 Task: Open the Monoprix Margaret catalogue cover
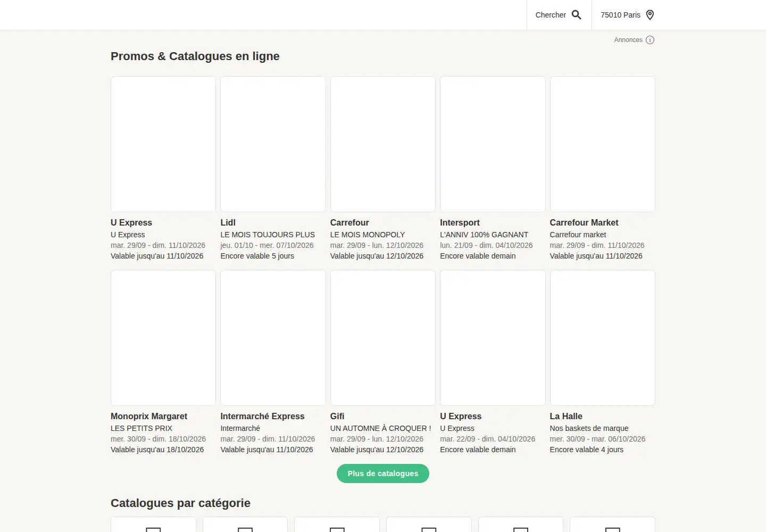(x=163, y=338)
